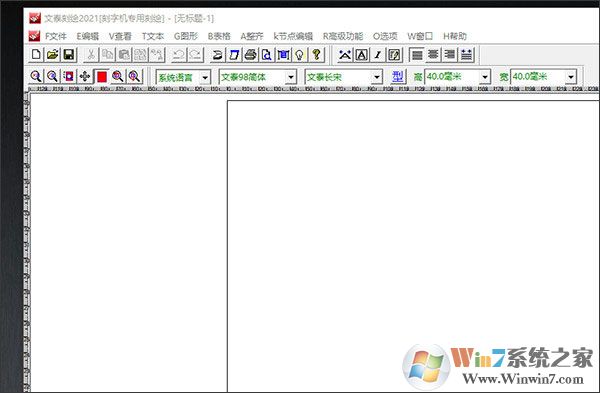The height and width of the screenshot is (393, 600).
Task: Click the red color square
Action: 102,77
